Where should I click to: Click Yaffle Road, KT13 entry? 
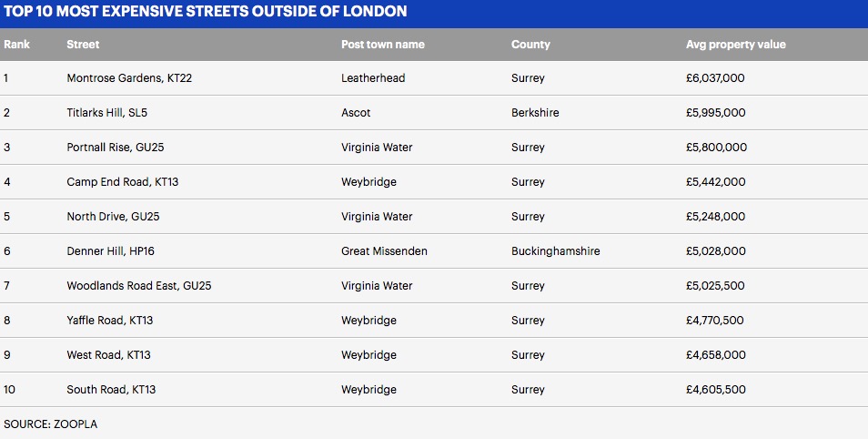pyautogui.click(x=110, y=321)
